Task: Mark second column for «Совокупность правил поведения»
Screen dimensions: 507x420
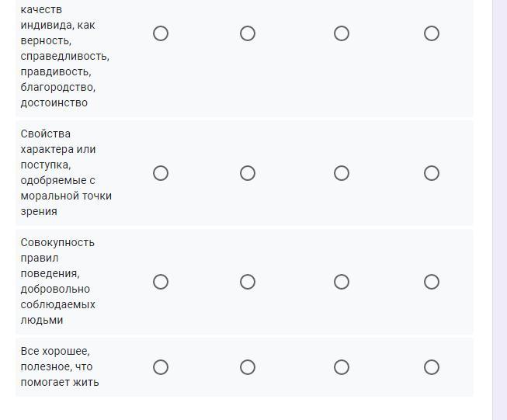Action: (x=248, y=282)
